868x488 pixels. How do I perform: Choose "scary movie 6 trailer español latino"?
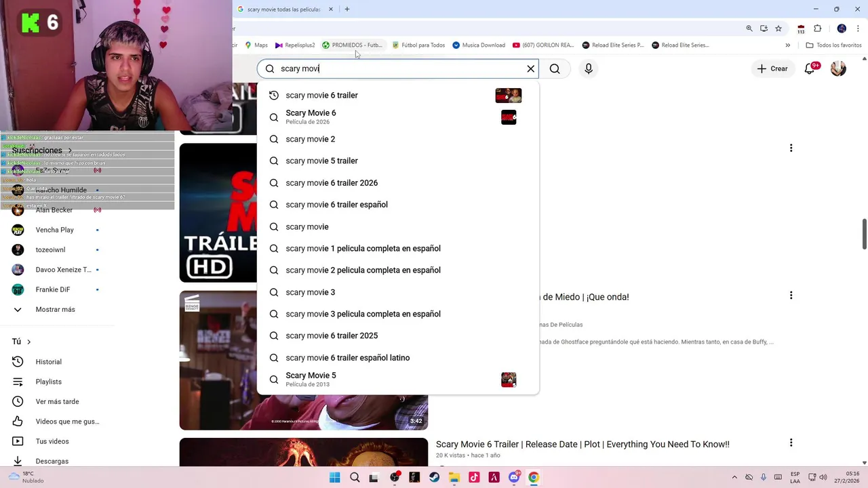click(398, 358)
